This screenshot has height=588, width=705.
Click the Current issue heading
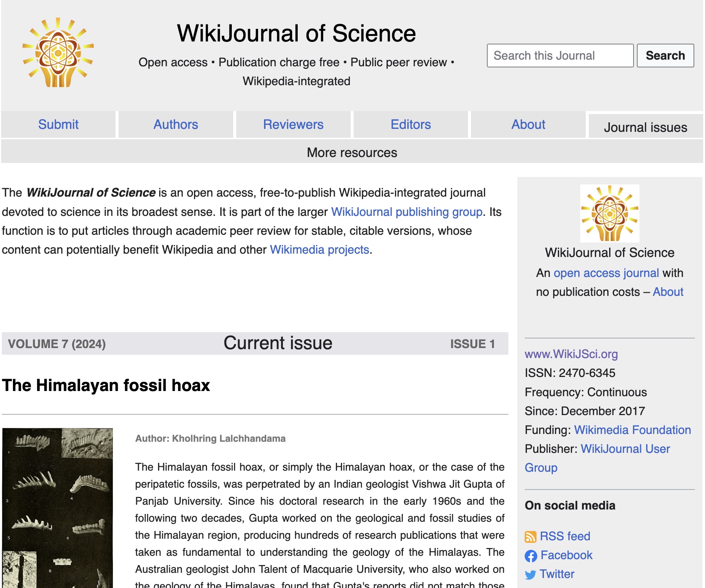[x=278, y=343]
